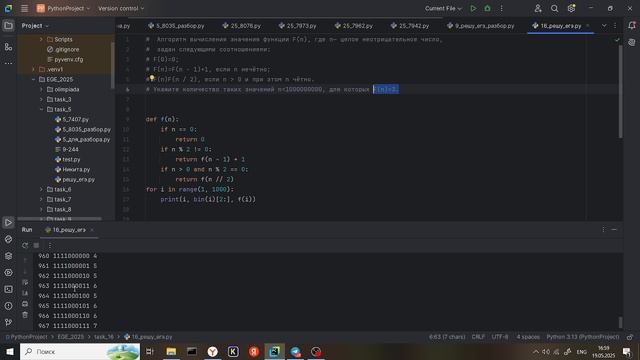Open Current File run configuration dropdown
Image resolution: width=640 pixels, height=360 pixels.
coord(443,8)
